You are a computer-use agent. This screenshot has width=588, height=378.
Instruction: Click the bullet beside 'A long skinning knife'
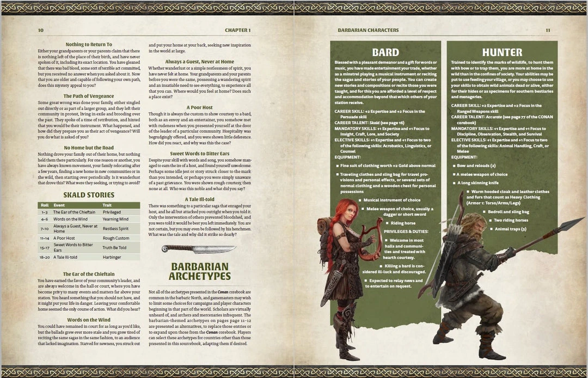pyautogui.click(x=454, y=182)
